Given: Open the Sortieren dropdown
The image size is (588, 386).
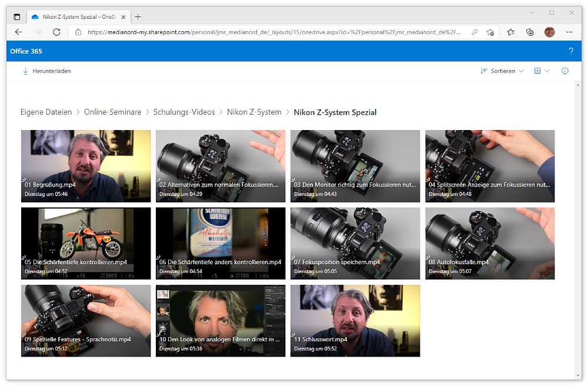Looking at the screenshot, I should tap(502, 71).
